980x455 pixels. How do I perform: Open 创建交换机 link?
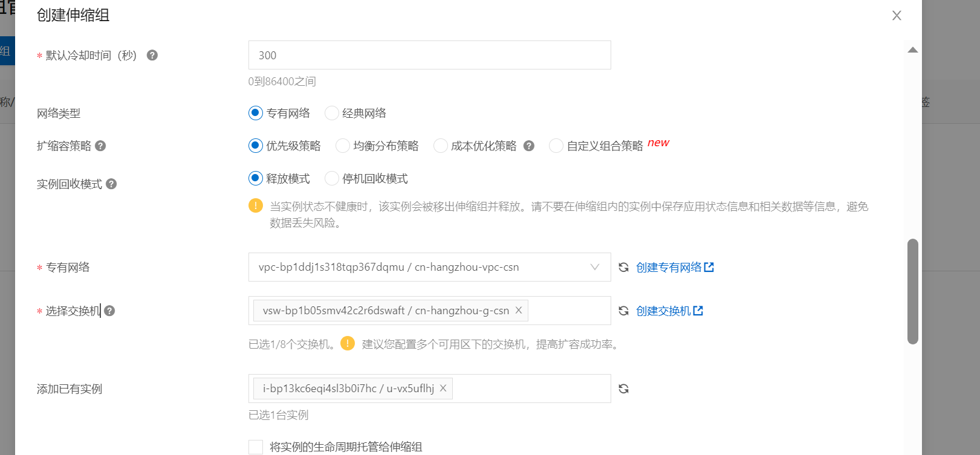(669, 311)
